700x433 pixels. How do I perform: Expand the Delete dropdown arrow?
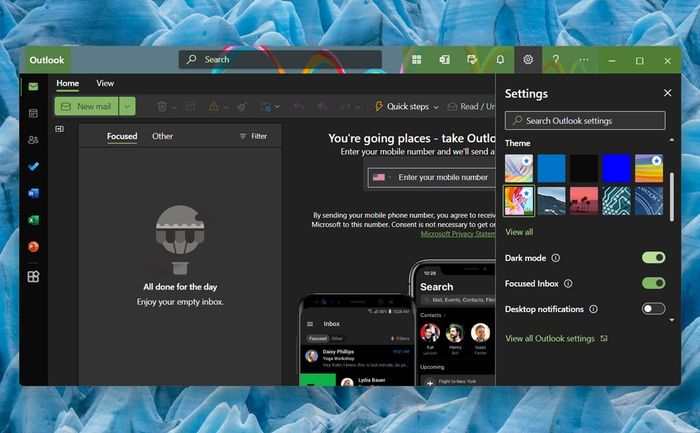(174, 107)
